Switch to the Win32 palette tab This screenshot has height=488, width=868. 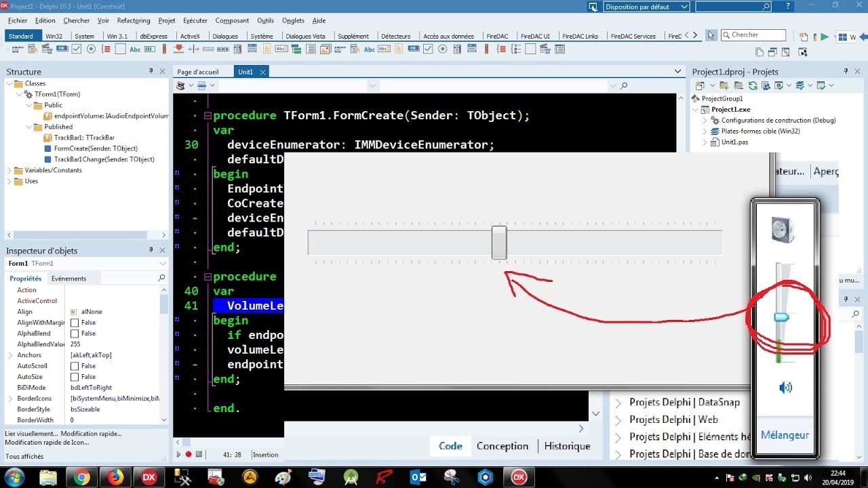pos(54,36)
